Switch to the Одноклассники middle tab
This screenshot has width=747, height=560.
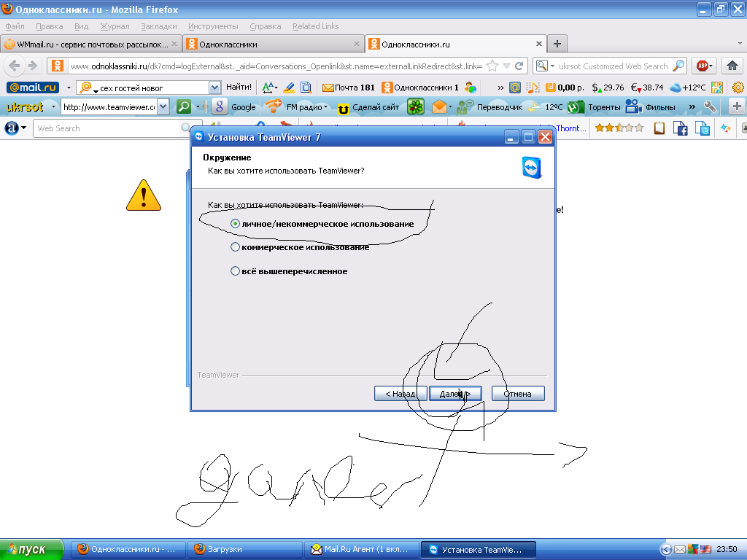[x=273, y=44]
